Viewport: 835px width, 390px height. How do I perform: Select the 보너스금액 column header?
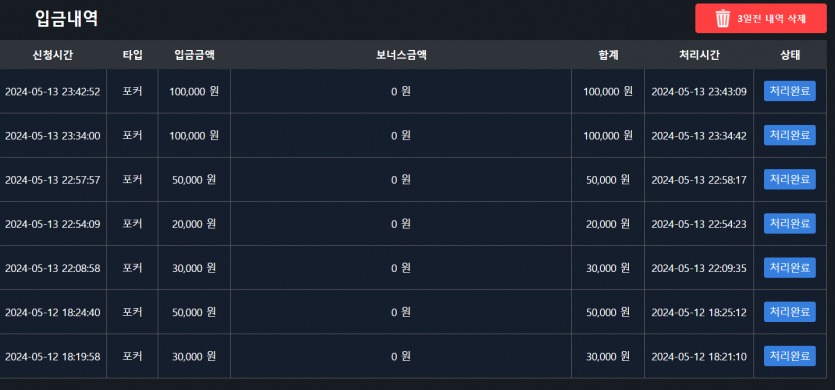[401, 55]
